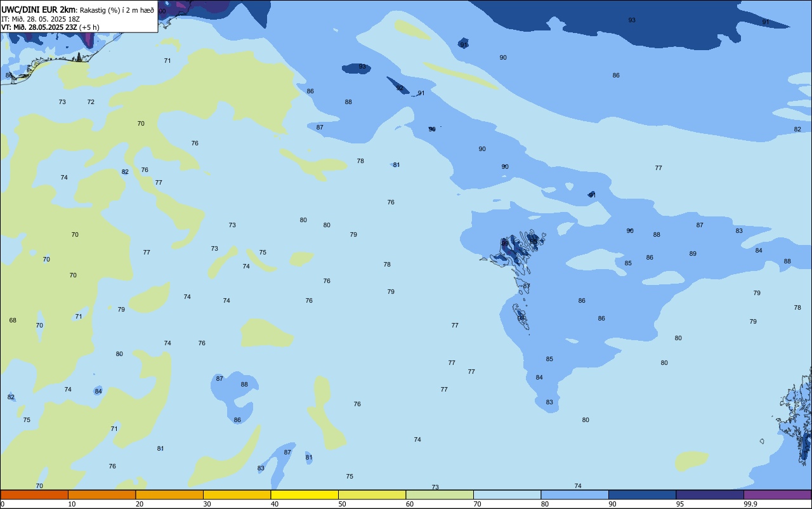Click the map value "89"
The width and height of the screenshot is (812, 509).
click(693, 254)
